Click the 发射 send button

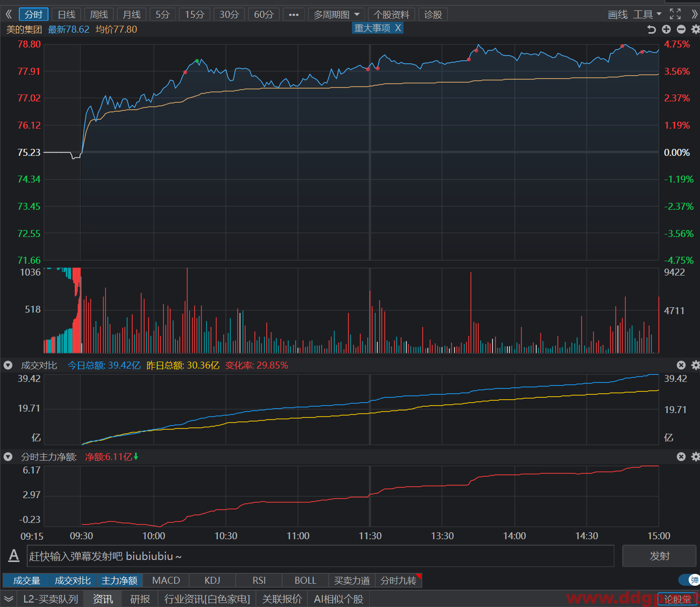click(x=659, y=556)
